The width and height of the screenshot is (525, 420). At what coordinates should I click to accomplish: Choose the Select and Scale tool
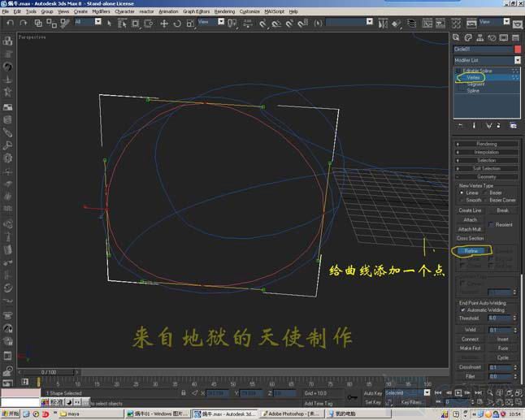pos(190,24)
